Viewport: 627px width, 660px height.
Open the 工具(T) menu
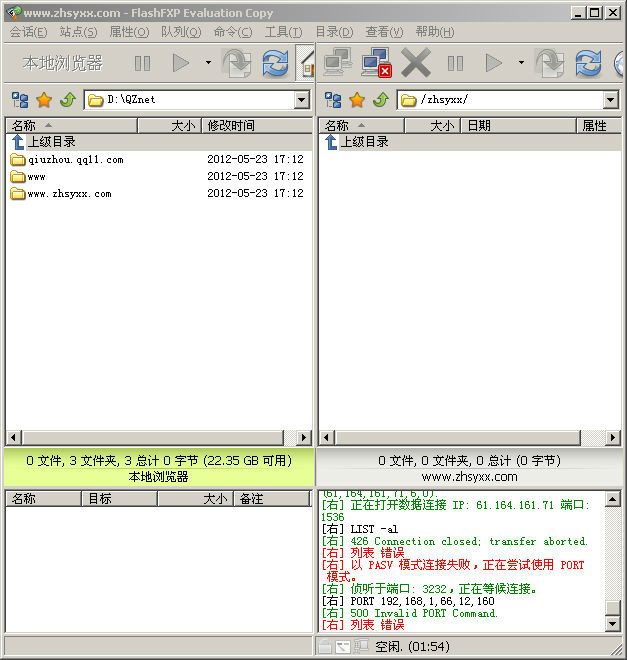tap(284, 32)
